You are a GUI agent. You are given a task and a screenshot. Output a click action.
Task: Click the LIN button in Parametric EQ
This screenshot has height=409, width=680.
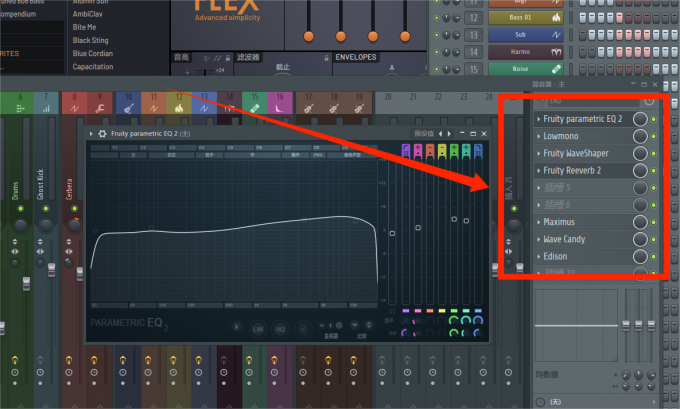pos(258,329)
